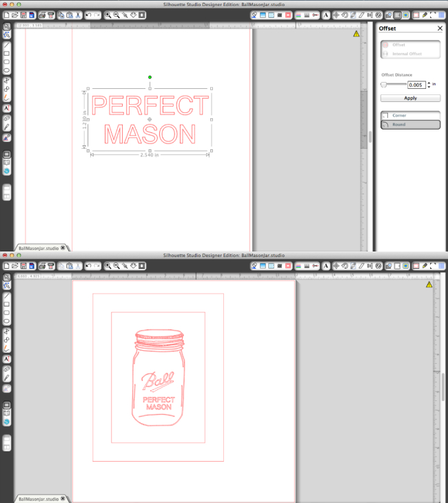Undo last action in bottom window
Screen dimensions: 448x503
pyautogui.click(x=89, y=266)
